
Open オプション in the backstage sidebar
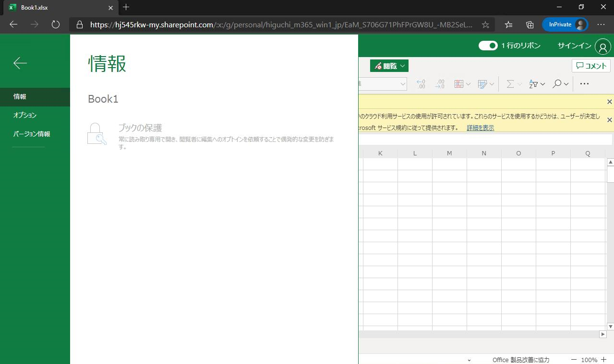[x=35, y=115]
